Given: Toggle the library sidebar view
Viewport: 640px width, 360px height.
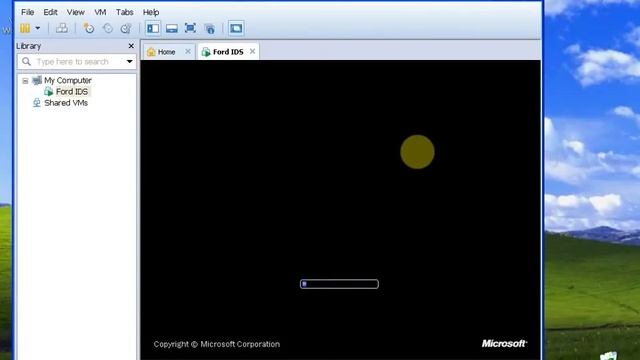Looking at the screenshot, I should click(153, 28).
